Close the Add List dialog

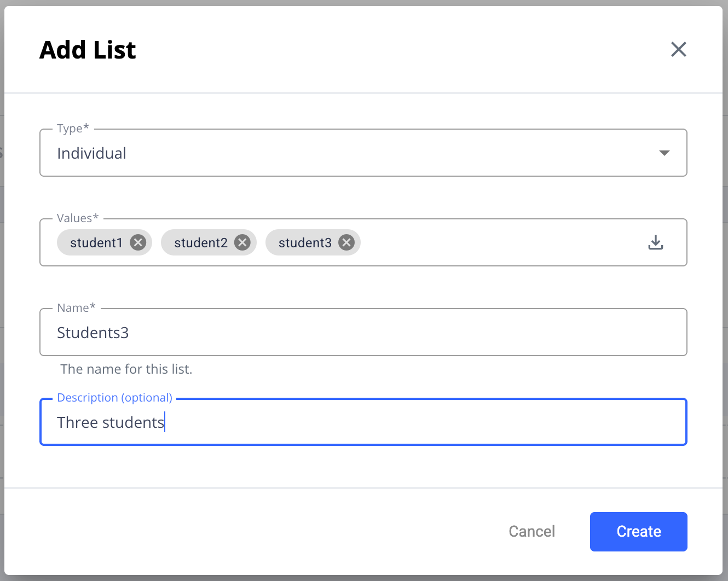pos(678,49)
